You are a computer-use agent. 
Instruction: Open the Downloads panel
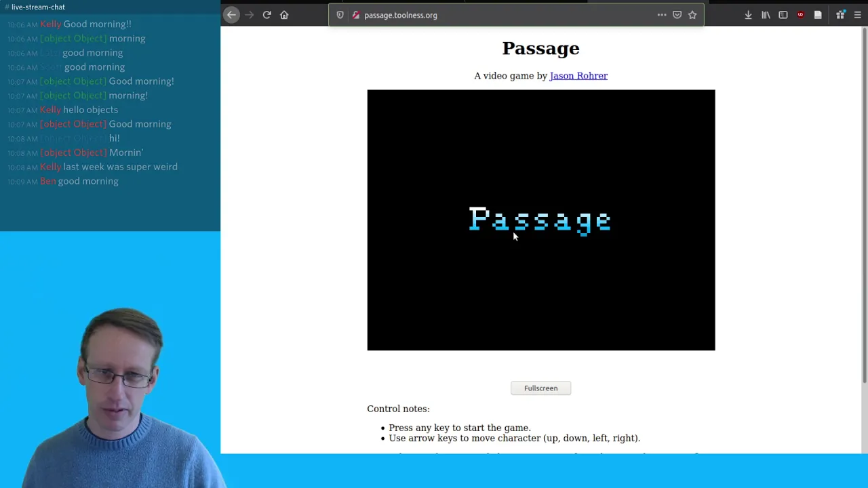pyautogui.click(x=749, y=15)
